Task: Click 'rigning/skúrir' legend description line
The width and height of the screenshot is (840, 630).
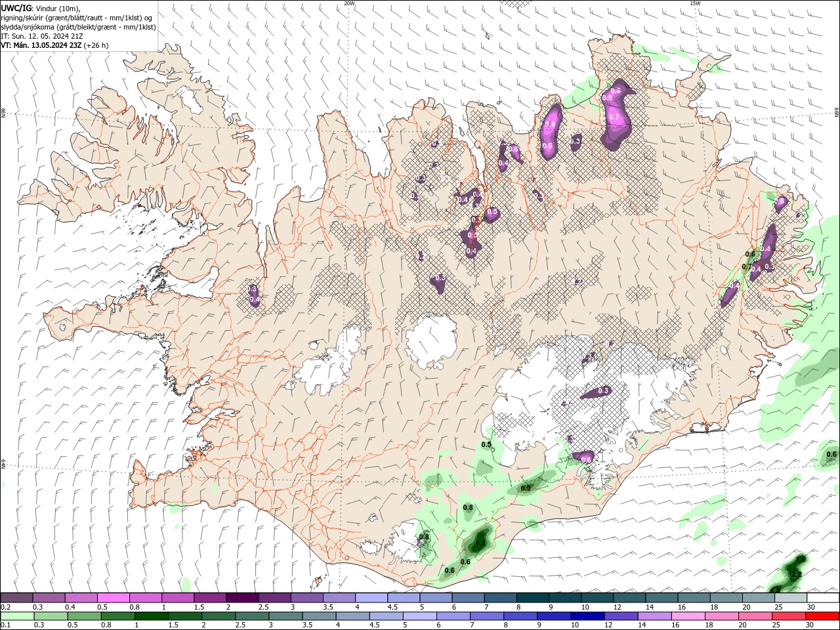Action: coord(76,18)
